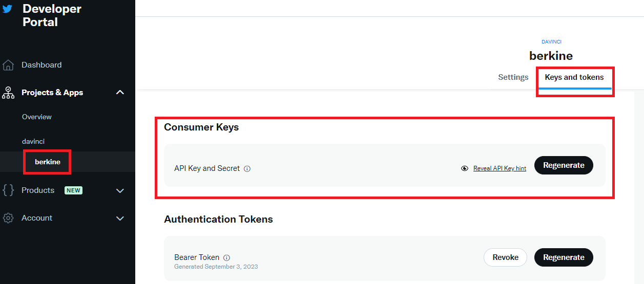Click the Dashboard home icon
The image size is (644, 284).
(x=8, y=65)
